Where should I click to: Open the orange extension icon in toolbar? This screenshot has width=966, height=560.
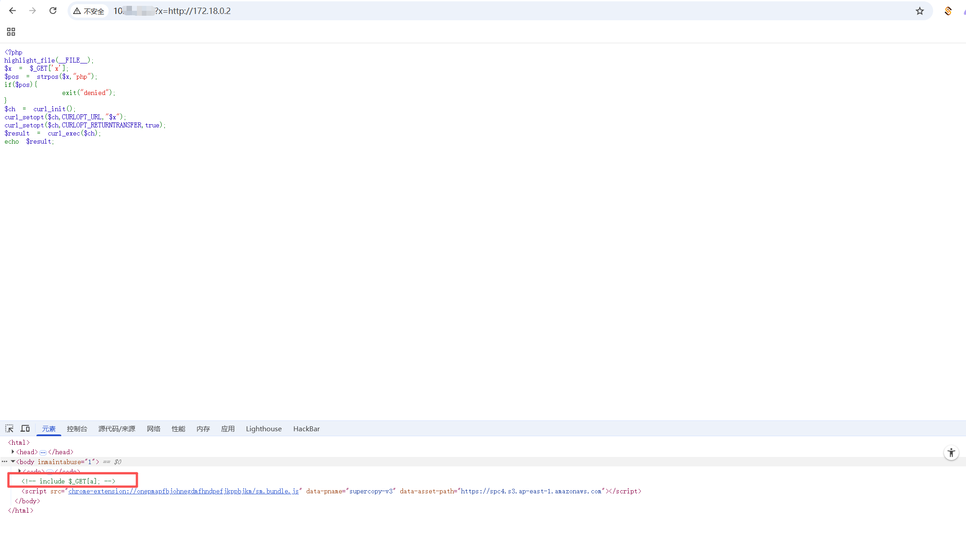point(948,11)
